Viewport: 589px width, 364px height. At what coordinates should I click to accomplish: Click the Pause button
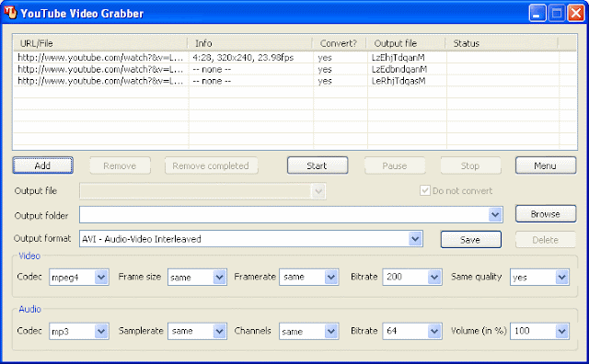[x=395, y=165]
